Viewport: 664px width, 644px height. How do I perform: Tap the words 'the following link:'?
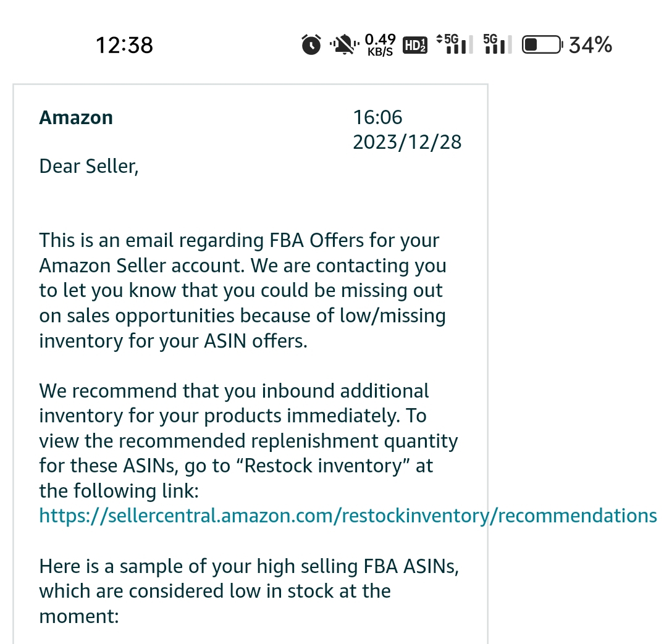click(119, 491)
